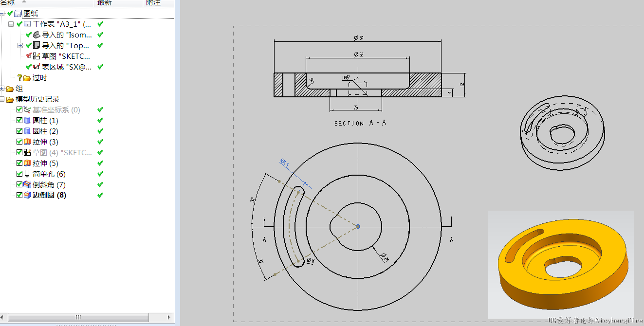Click the 倒斜角 (7) chamfer icon

coord(27,185)
